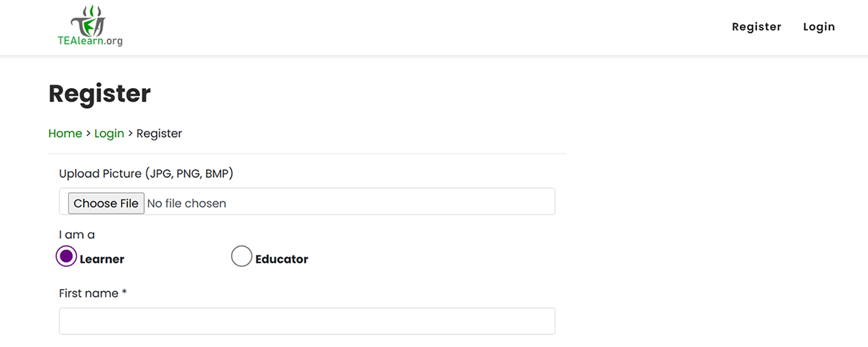
Task: Follow the Login breadcrumb link
Action: [109, 134]
